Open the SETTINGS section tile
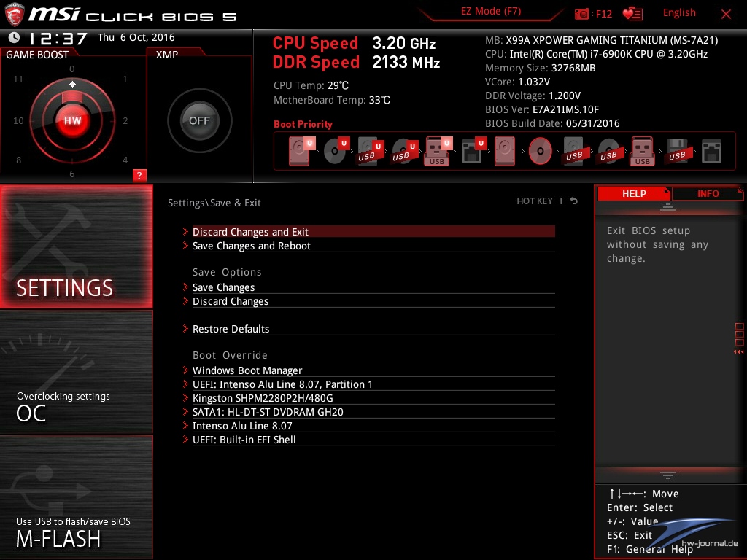747x560 pixels. pos(76,246)
